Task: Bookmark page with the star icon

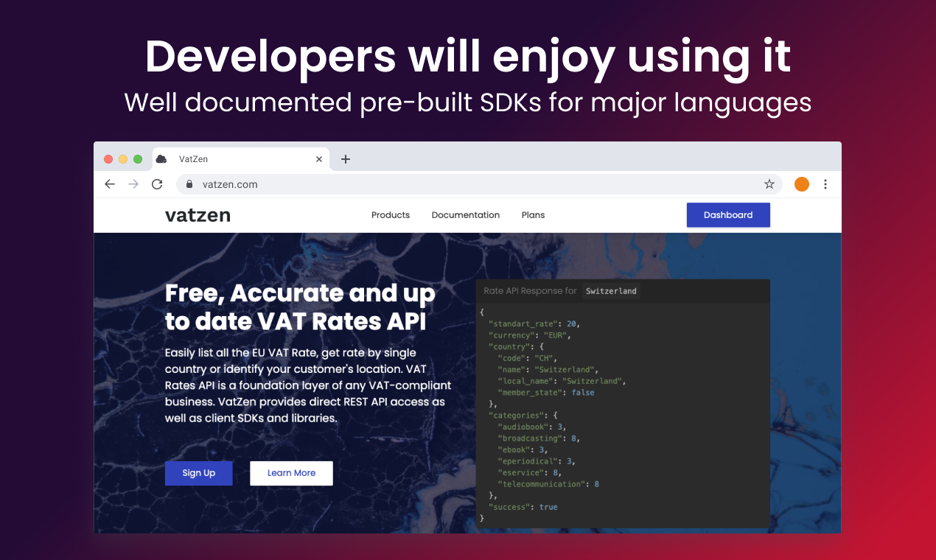Action: (769, 184)
